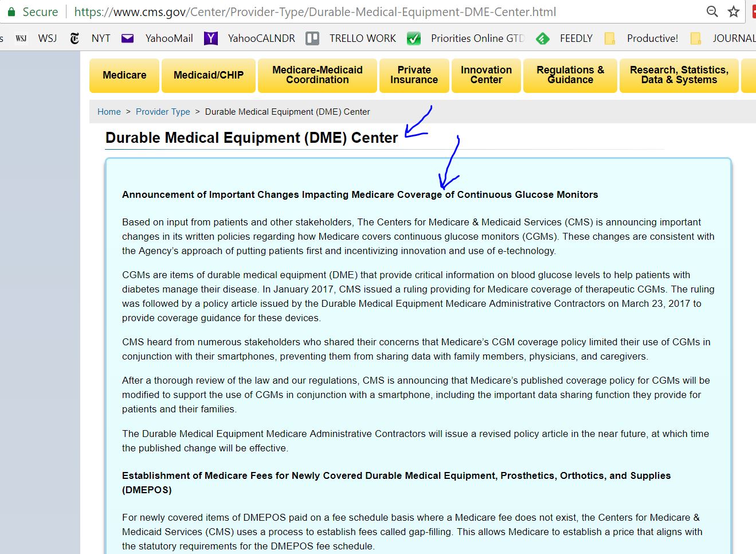Screen dimensions: 756x554
Task: Click inside the browser address bar
Action: [x=344, y=11]
